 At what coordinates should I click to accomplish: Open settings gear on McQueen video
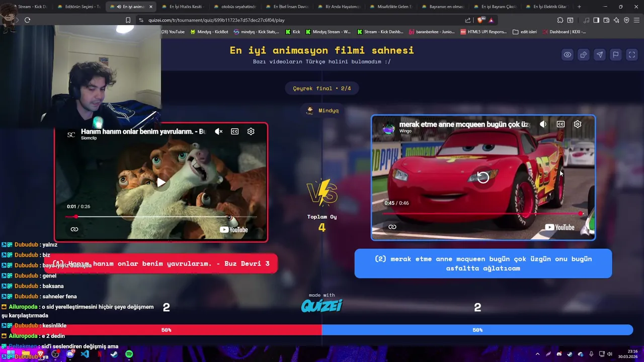pyautogui.click(x=578, y=124)
